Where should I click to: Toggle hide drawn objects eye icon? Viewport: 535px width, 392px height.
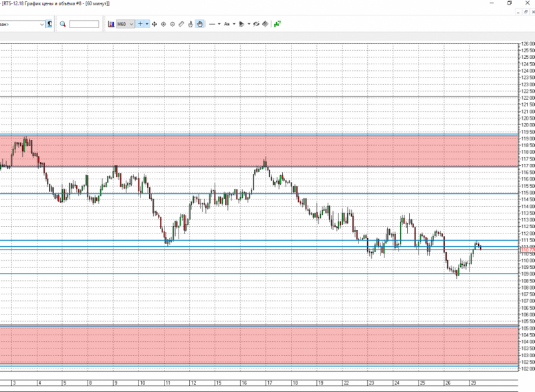(256, 24)
